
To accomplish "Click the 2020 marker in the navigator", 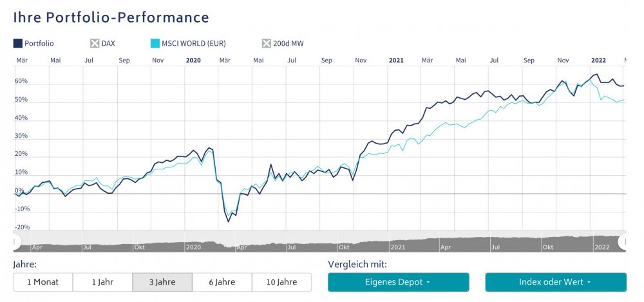I will tap(193, 247).
